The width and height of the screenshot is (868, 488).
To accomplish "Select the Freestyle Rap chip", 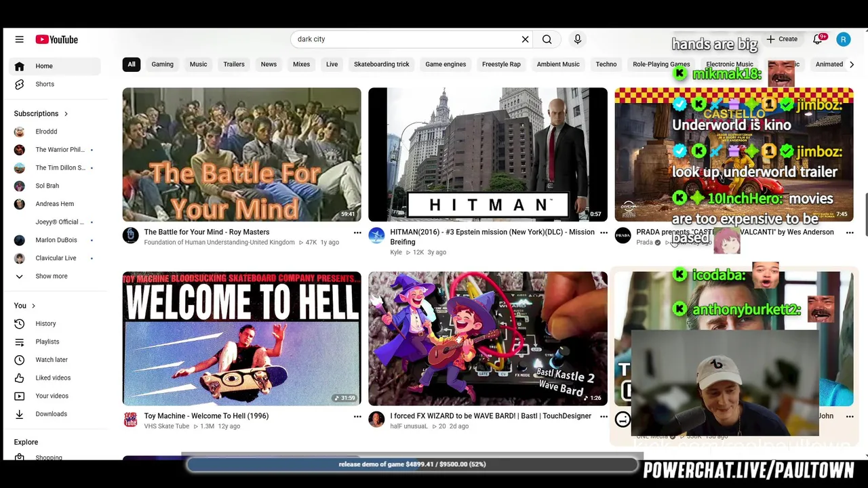I will [x=501, y=64].
